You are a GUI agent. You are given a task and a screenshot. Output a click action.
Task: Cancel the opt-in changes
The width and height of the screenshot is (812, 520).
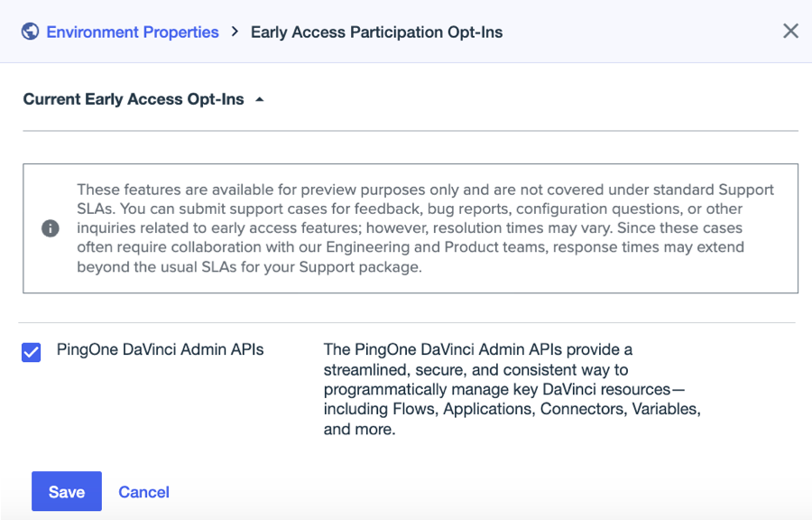tap(144, 491)
